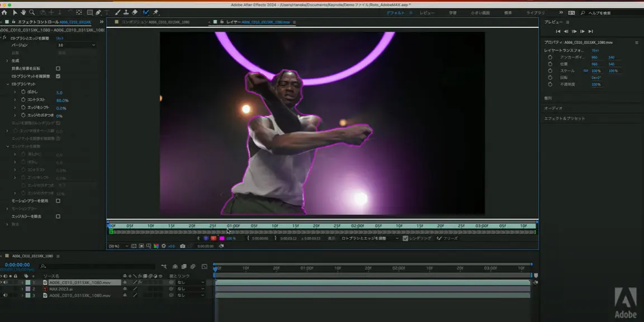
Task: Toggle 前景と背景を反転 checkbox
Action: (58, 69)
